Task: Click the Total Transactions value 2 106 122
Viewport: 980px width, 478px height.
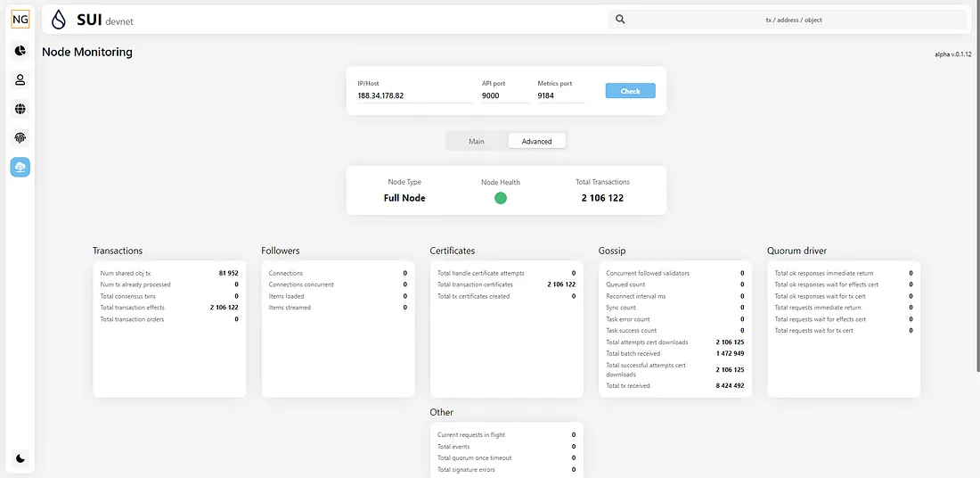Action: 602,198
